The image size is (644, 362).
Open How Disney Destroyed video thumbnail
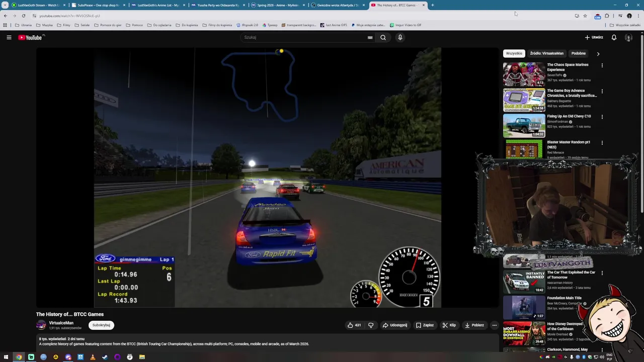tap(524, 333)
